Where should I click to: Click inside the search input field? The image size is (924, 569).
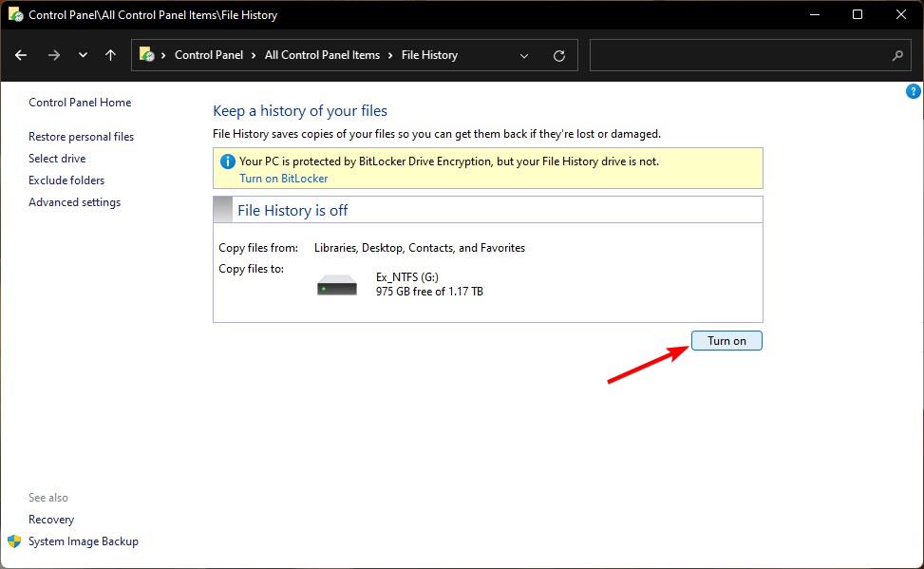click(741, 55)
